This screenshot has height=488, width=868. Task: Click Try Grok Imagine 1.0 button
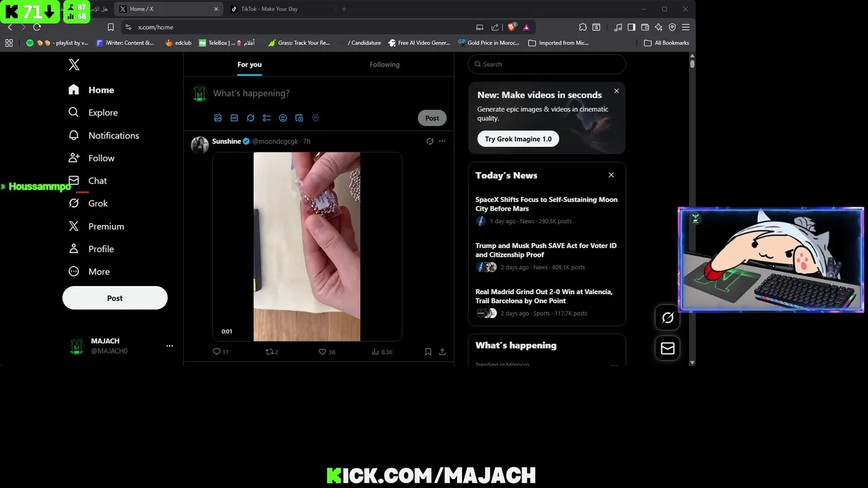point(518,139)
